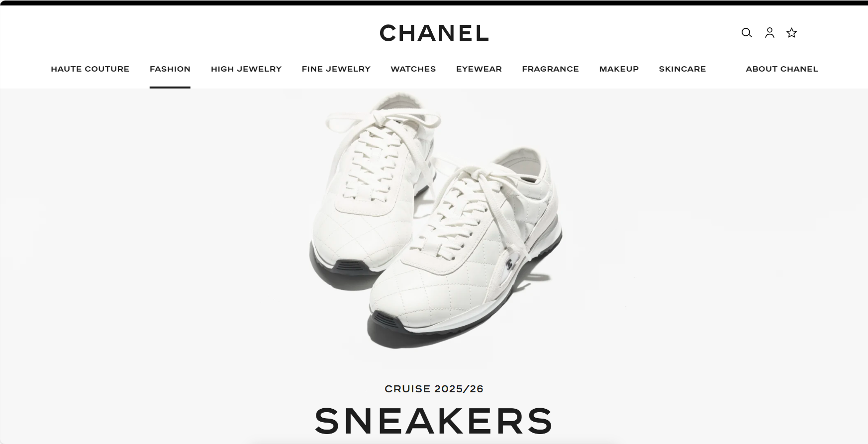Open the Fragrance menu
The height and width of the screenshot is (444, 868).
click(551, 69)
